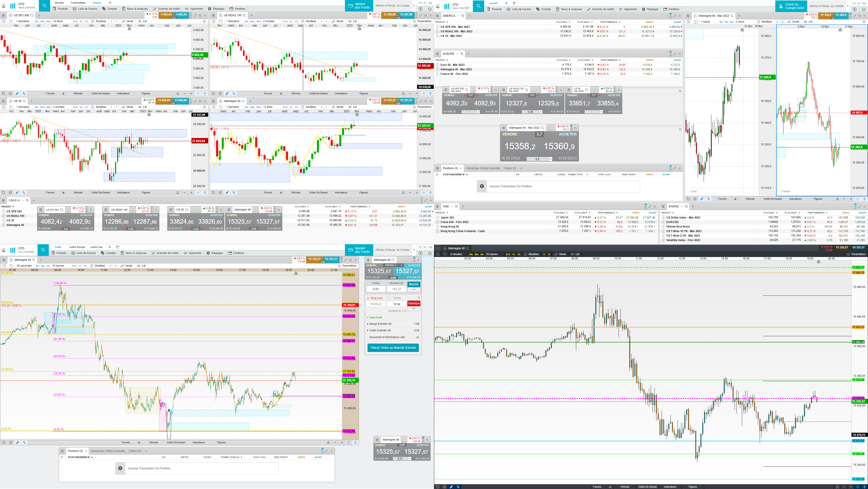Open Fenêtres in the bottom-left window toolbar
The width and height of the screenshot is (868, 489).
(x=236, y=253)
